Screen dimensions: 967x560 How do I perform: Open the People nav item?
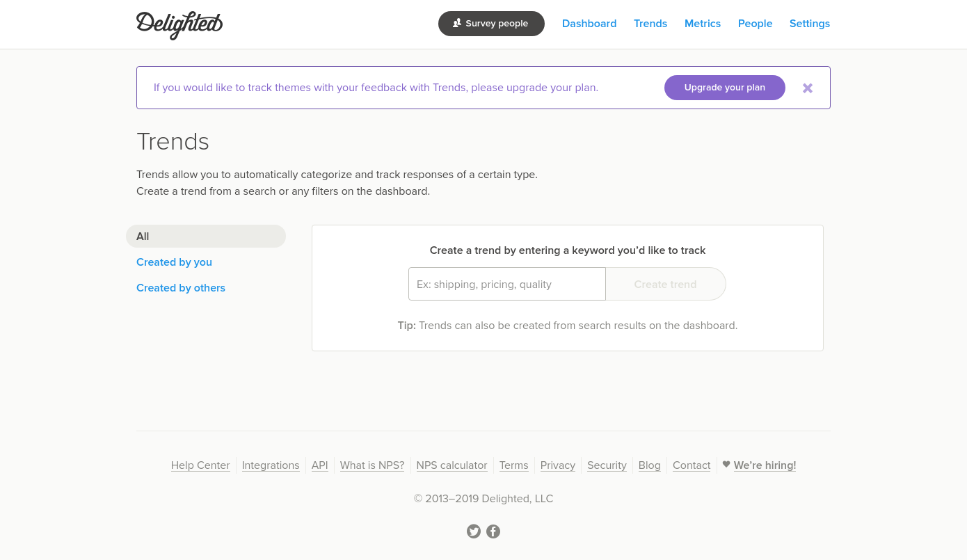[756, 24]
